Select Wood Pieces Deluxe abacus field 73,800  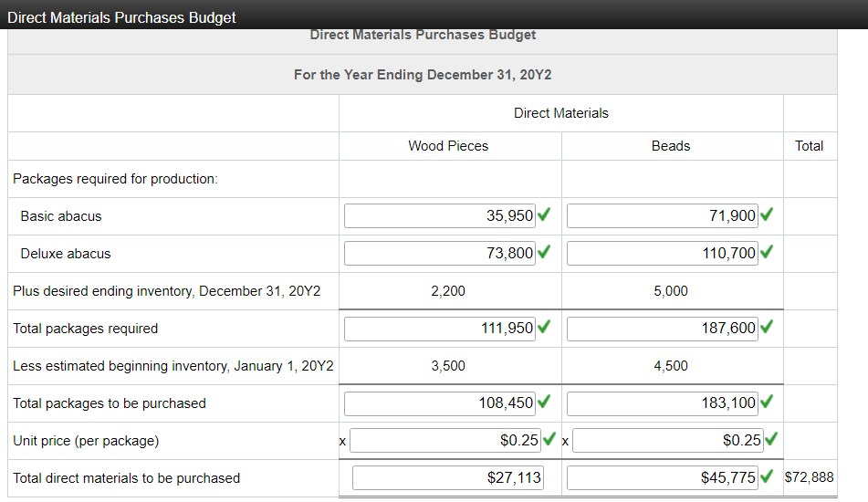tap(440, 254)
